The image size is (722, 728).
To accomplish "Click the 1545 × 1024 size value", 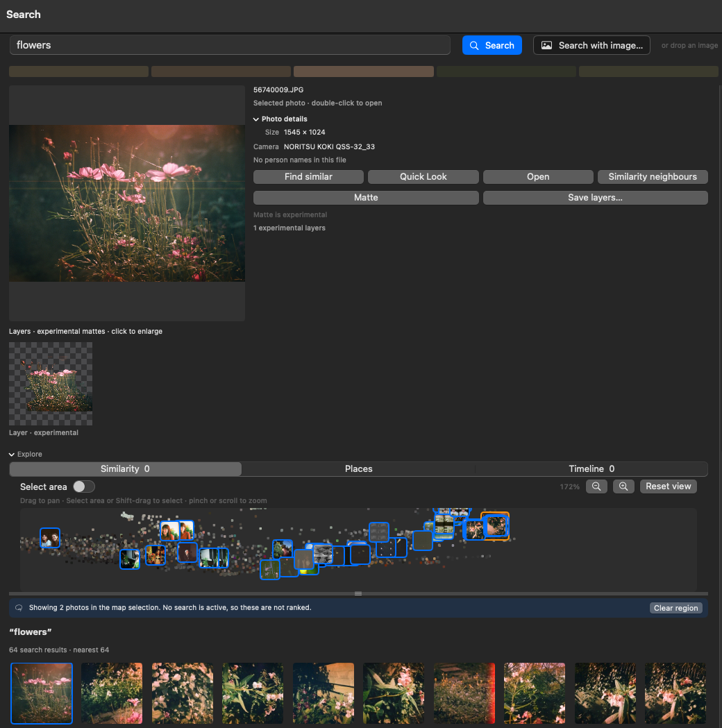I will tap(305, 133).
